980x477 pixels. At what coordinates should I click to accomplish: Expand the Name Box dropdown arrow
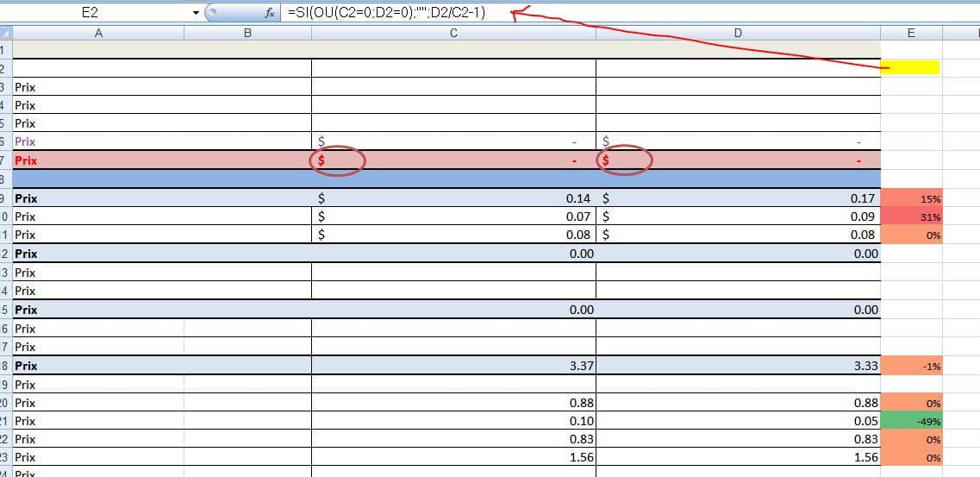tap(196, 12)
